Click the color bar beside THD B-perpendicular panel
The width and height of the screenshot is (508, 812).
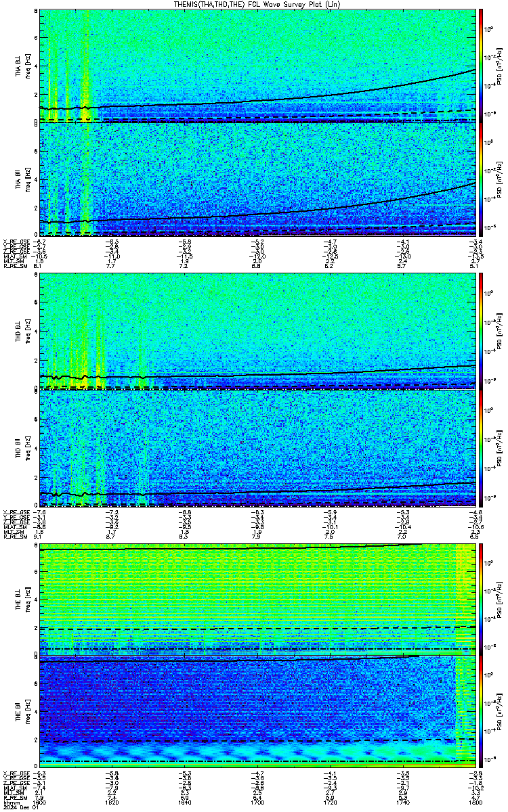[x=481, y=331]
